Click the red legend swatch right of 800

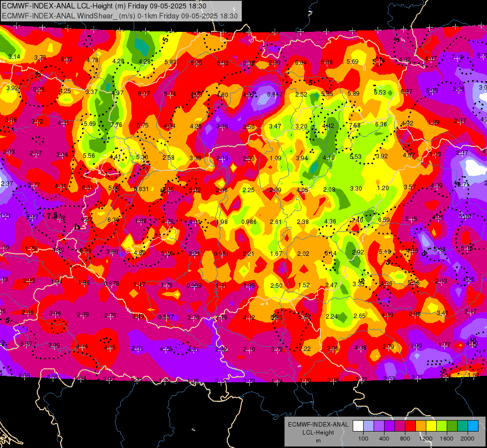[410, 426]
